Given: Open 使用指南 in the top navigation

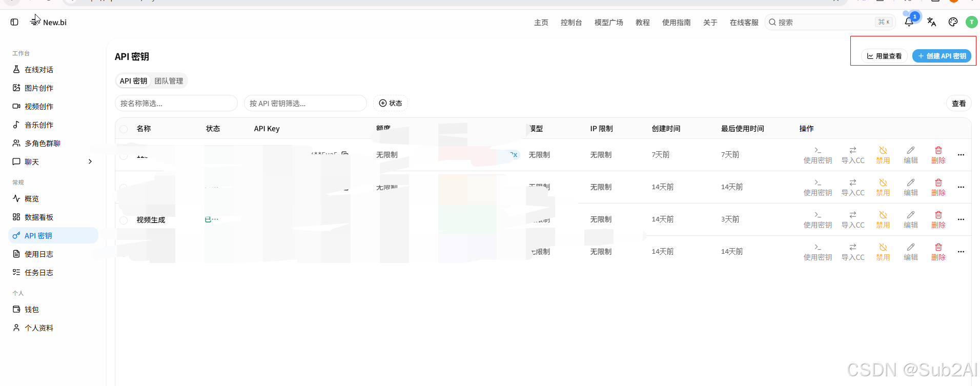Looking at the screenshot, I should 677,23.
